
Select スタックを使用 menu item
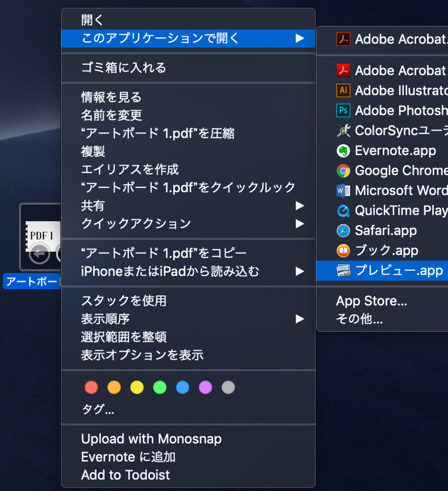tap(188, 301)
